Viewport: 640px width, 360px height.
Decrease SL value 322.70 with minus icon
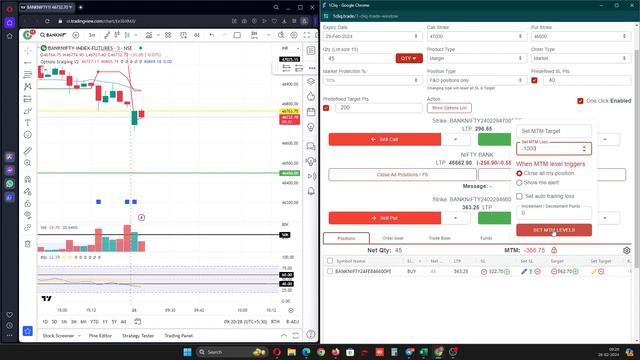click(484, 271)
